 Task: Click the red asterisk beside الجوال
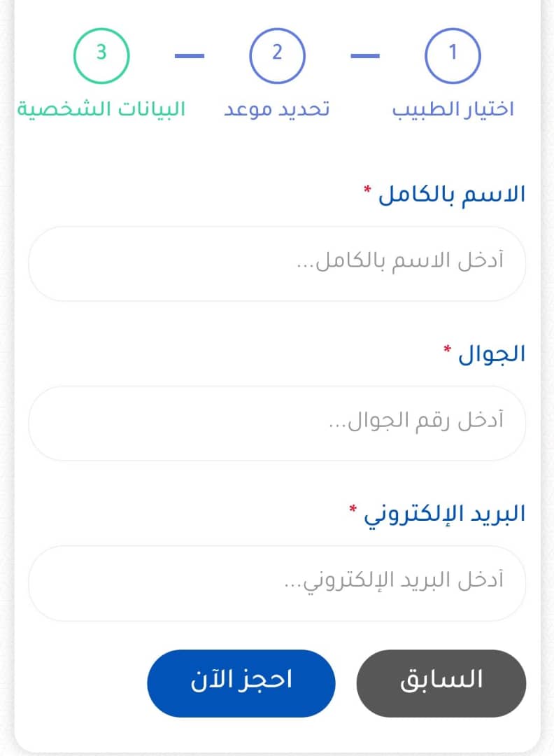pos(447,348)
